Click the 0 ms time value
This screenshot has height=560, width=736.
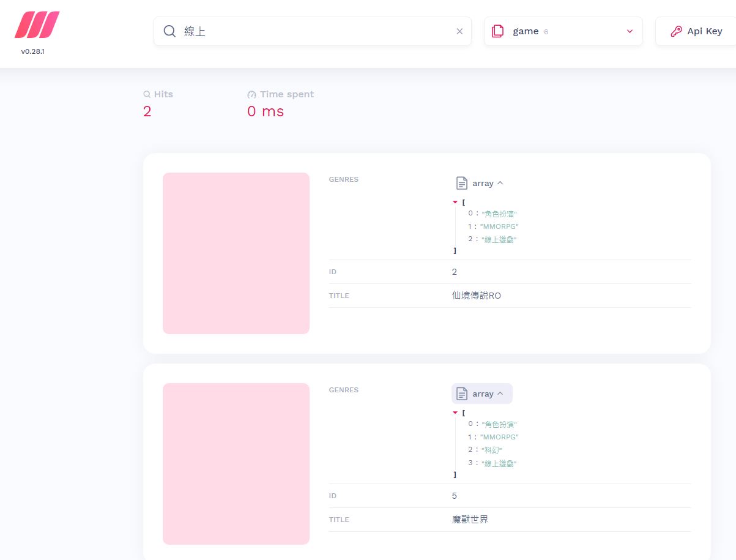(266, 111)
